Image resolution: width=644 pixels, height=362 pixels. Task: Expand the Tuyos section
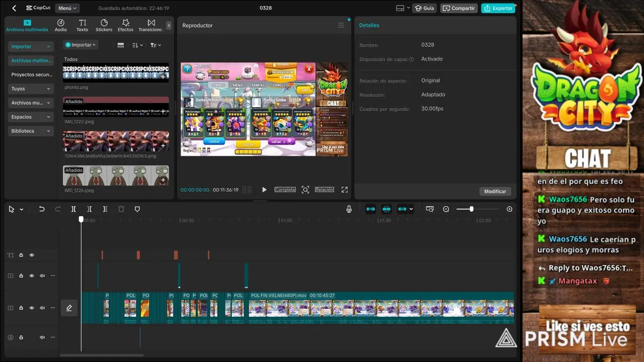(x=31, y=88)
